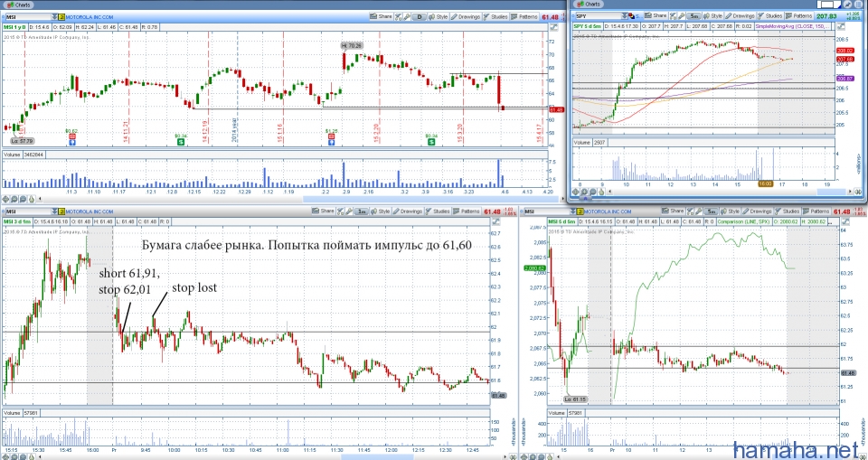Click the crosshair pan icon below SPY chart

point(576,192)
